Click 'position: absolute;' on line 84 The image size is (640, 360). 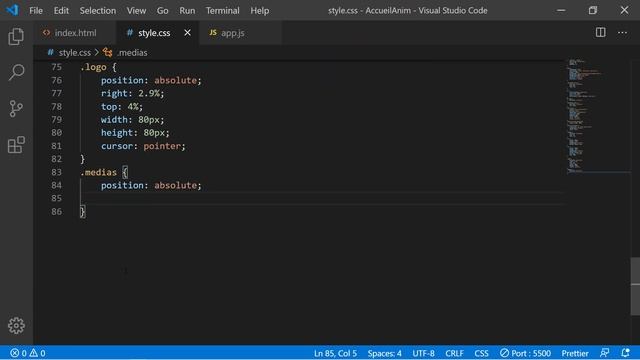pos(151,185)
